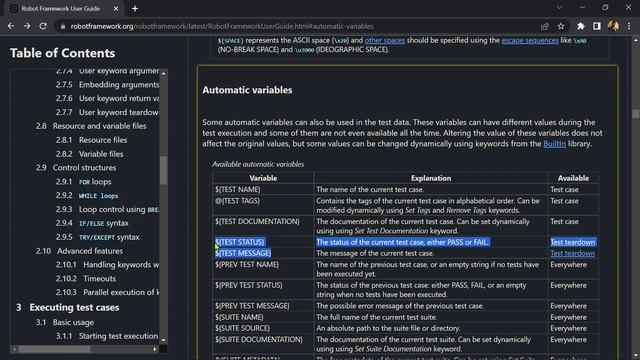Click the ${SUITE DOCUMENTATION} cell
This screenshot has width=640, height=360.
pos(263,344)
